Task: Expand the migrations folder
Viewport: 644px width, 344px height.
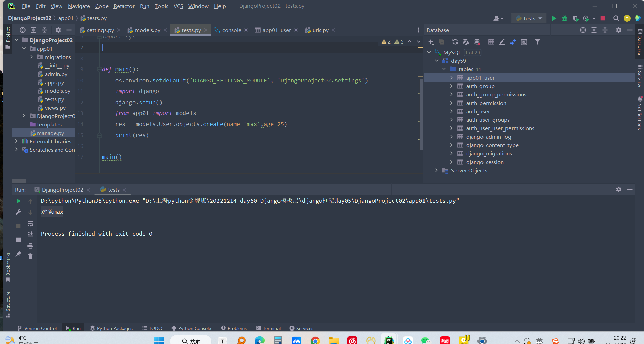Action: pyautogui.click(x=32, y=57)
